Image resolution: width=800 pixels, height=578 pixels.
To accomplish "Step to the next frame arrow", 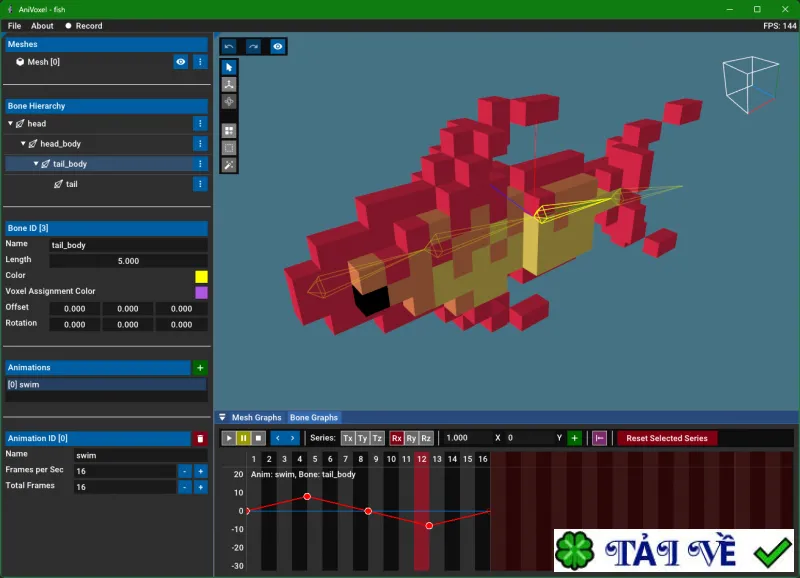I will [292, 438].
